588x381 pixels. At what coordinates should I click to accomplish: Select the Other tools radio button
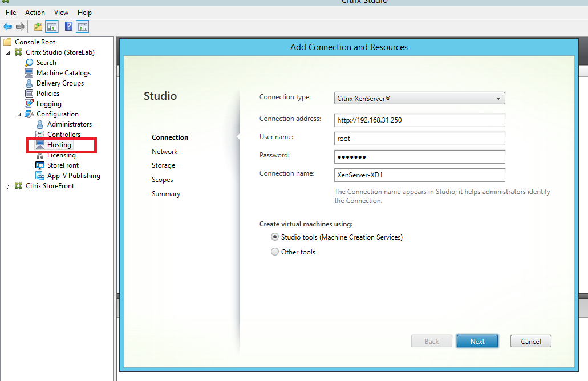pyautogui.click(x=275, y=252)
